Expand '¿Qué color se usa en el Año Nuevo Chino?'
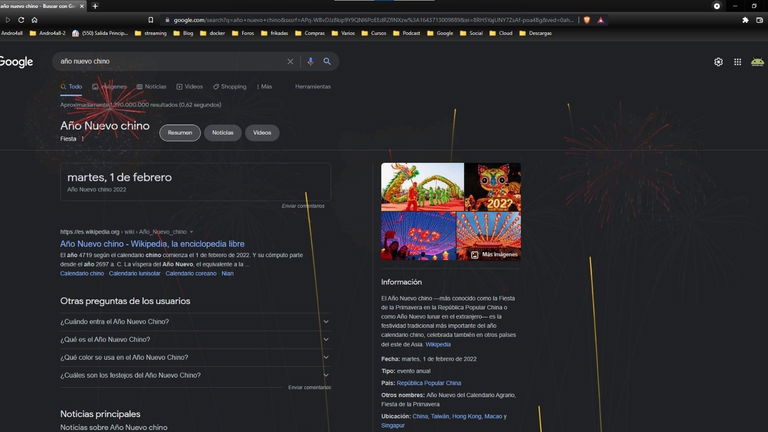 click(x=195, y=358)
